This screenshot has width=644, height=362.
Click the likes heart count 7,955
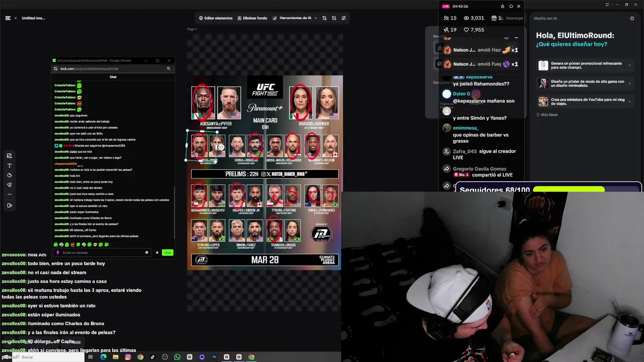[475, 30]
